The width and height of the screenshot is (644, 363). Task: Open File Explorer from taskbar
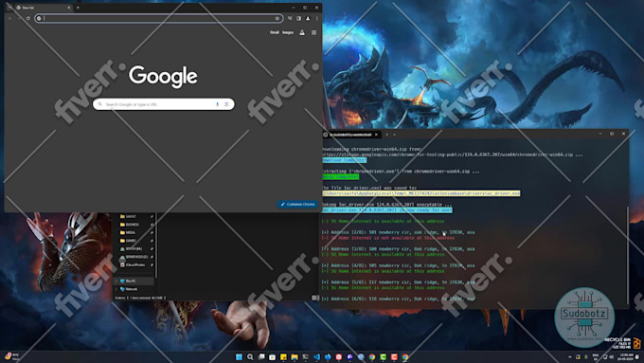295,356
